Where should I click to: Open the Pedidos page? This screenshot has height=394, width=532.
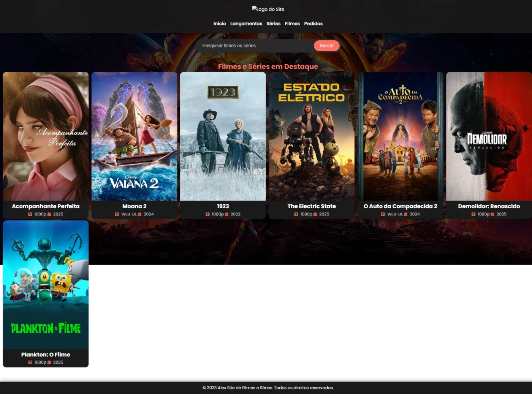pyautogui.click(x=313, y=24)
